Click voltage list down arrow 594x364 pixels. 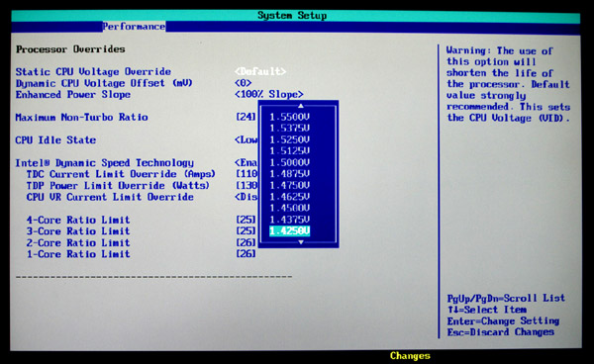coord(301,242)
